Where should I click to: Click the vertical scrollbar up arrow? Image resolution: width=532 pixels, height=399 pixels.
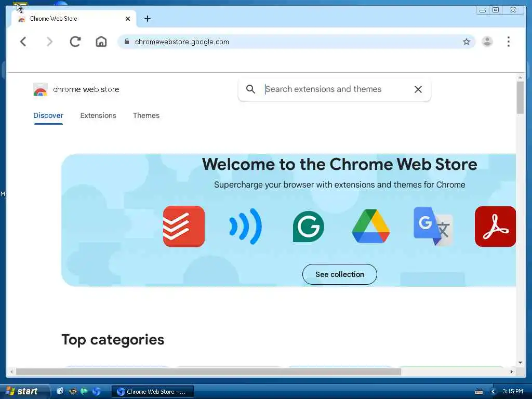520,78
